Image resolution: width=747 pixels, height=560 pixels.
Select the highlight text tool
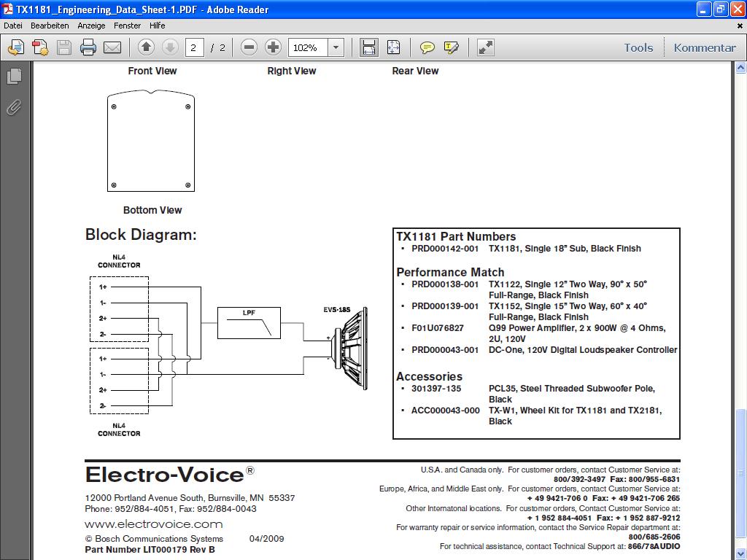451,47
